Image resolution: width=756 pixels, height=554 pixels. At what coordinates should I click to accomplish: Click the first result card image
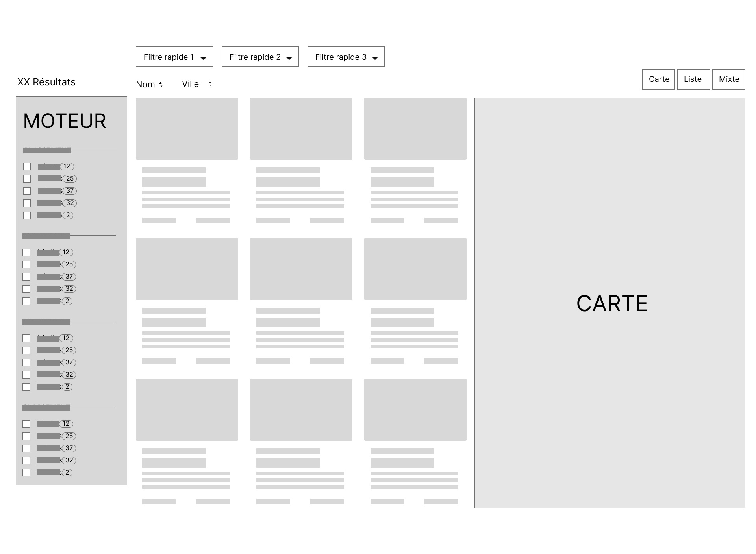(x=187, y=129)
